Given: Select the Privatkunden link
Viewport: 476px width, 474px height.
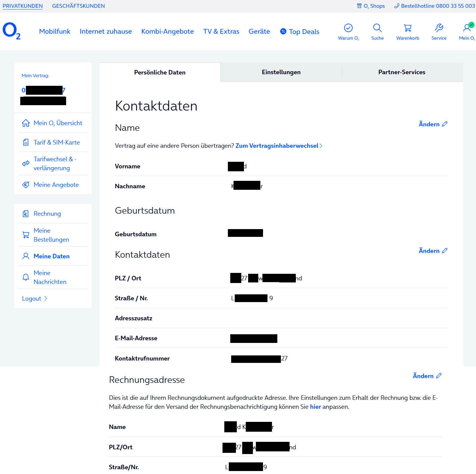Looking at the screenshot, I should tap(23, 6).
